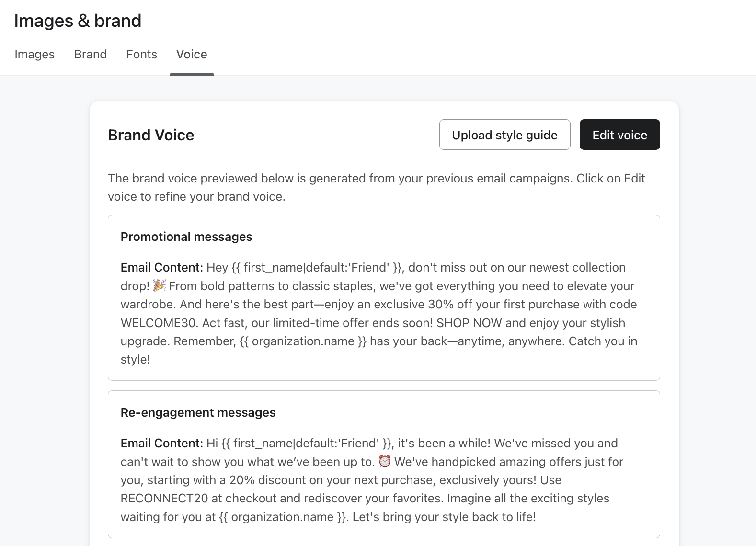The width and height of the screenshot is (756, 546).
Task: Click the organization.name variable in re-engagement email
Action: pyautogui.click(x=282, y=517)
